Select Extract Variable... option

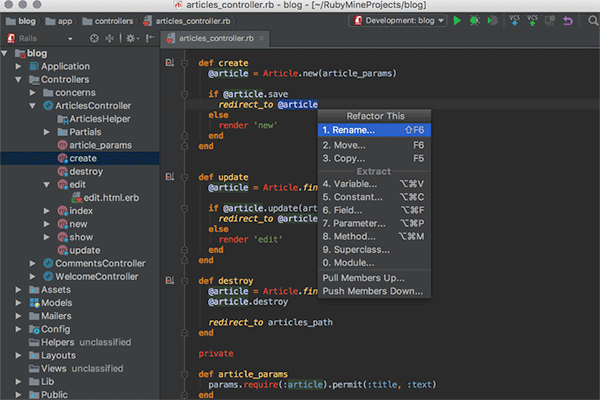click(x=374, y=184)
